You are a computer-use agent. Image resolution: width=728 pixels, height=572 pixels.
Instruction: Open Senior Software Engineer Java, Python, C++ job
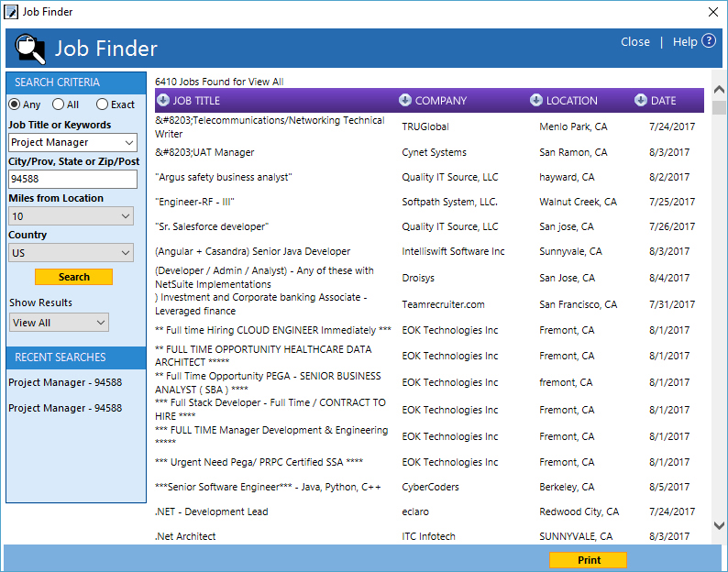[x=268, y=487]
